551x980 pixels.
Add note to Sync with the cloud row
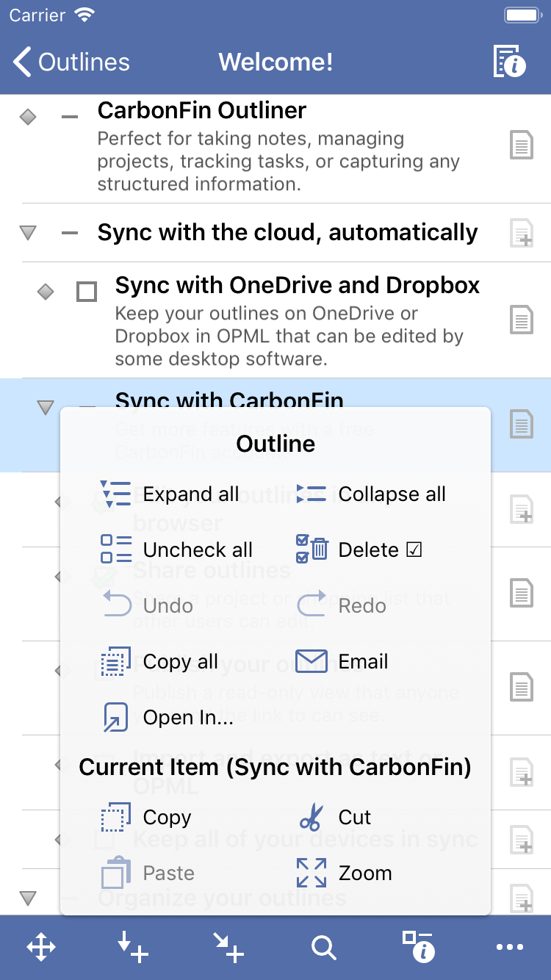coord(521,233)
